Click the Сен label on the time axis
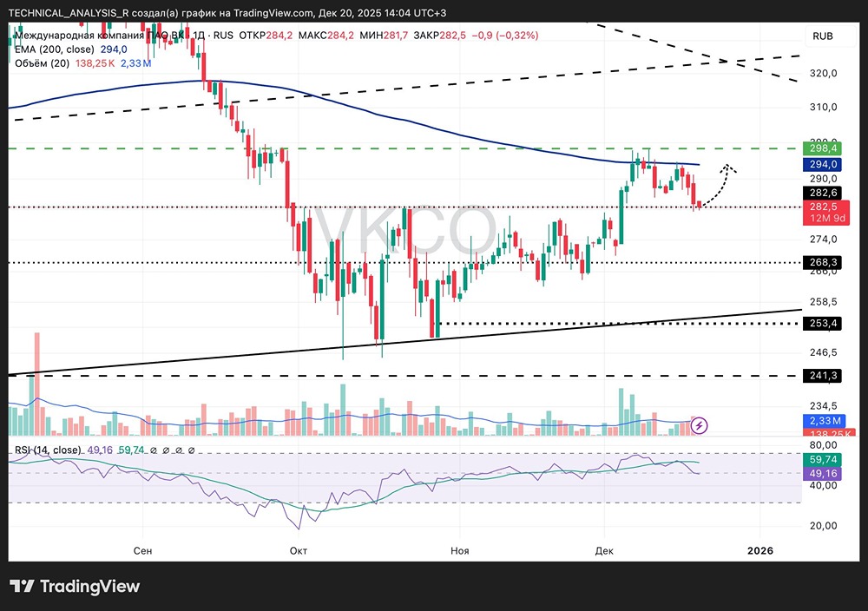 143,550
